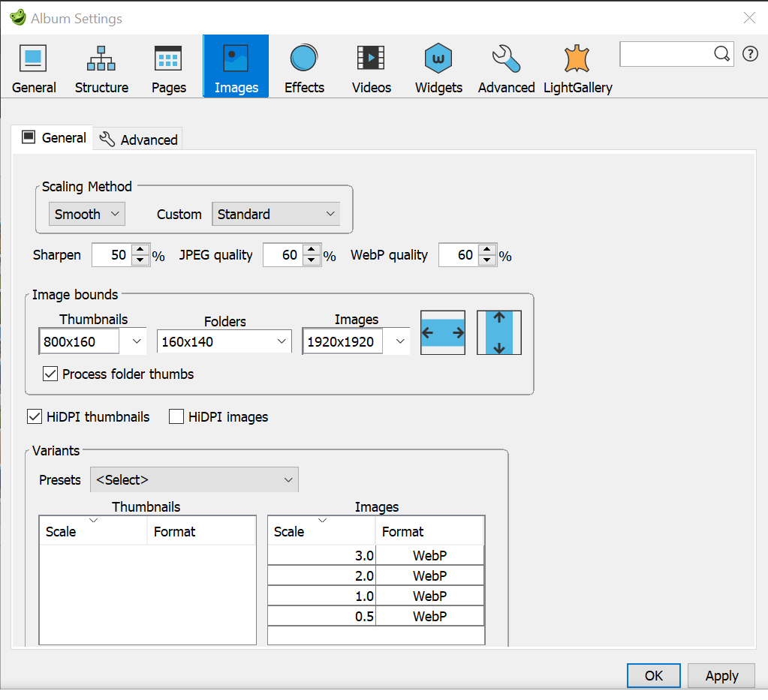The image size is (768, 700).
Task: Apply the current settings
Action: coord(721,675)
